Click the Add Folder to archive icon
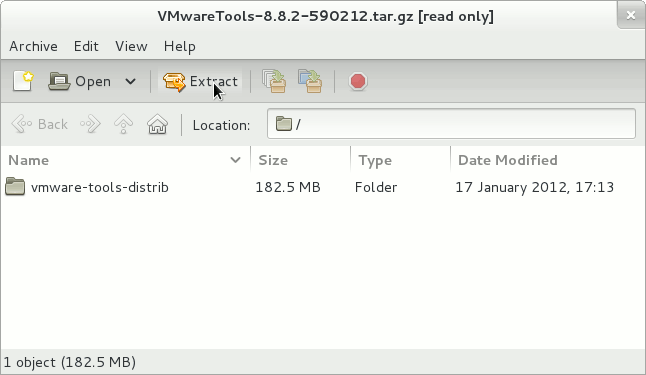 pyautogui.click(x=310, y=81)
